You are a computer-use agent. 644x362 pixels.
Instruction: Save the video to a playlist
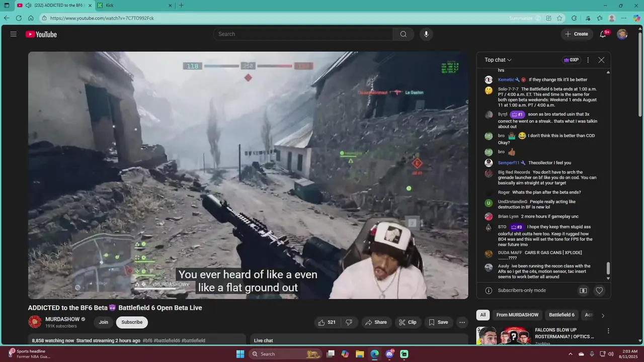(438, 322)
